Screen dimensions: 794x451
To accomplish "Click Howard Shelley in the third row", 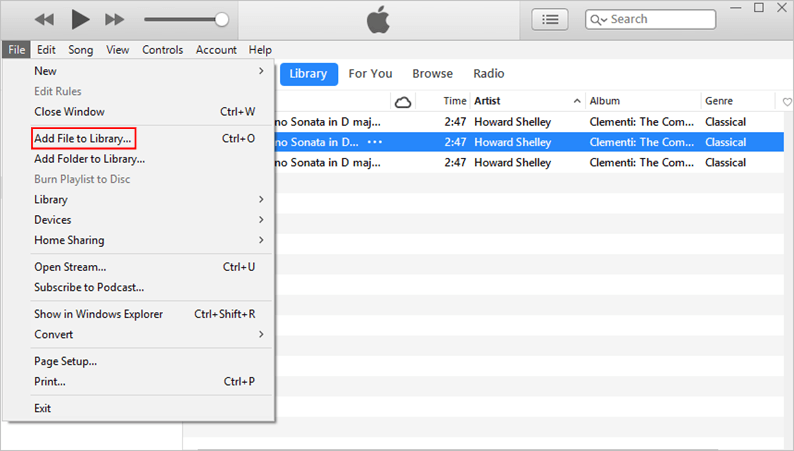I will [512, 162].
